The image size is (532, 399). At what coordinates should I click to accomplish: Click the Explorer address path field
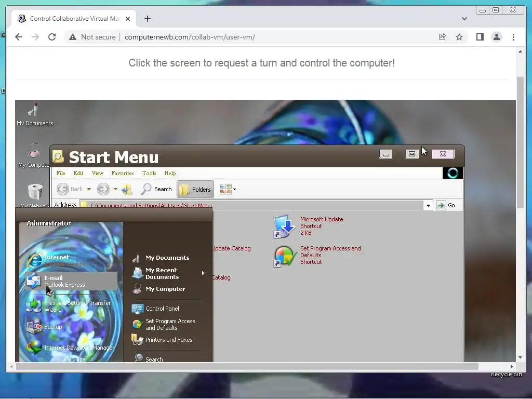pos(251,205)
